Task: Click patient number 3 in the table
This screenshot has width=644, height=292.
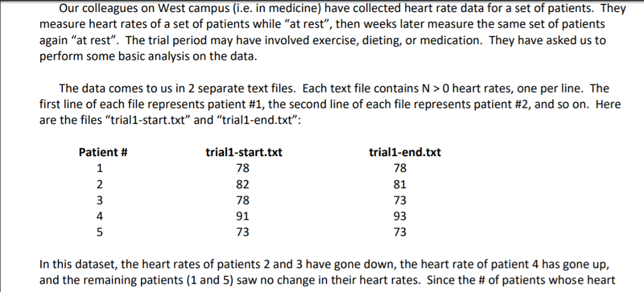Action: click(x=99, y=200)
